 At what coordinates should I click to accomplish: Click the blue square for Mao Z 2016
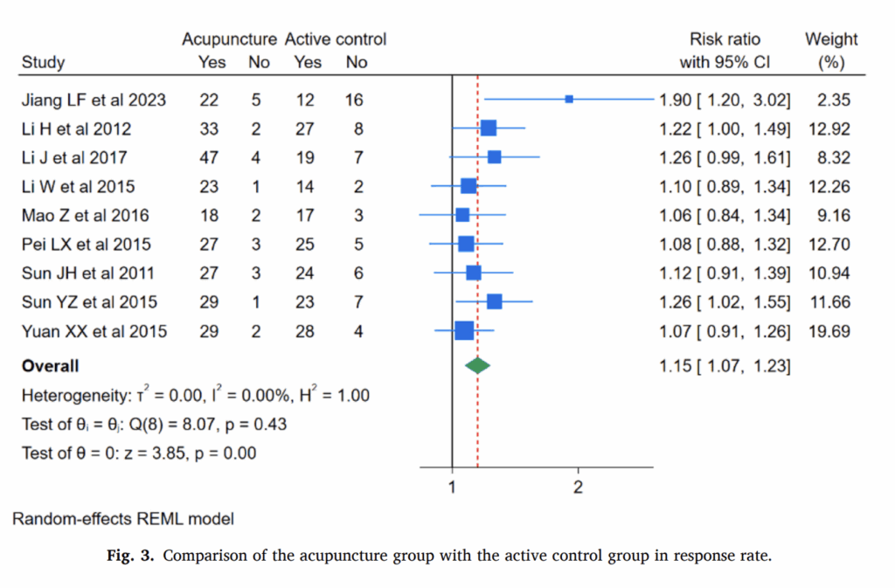(462, 215)
